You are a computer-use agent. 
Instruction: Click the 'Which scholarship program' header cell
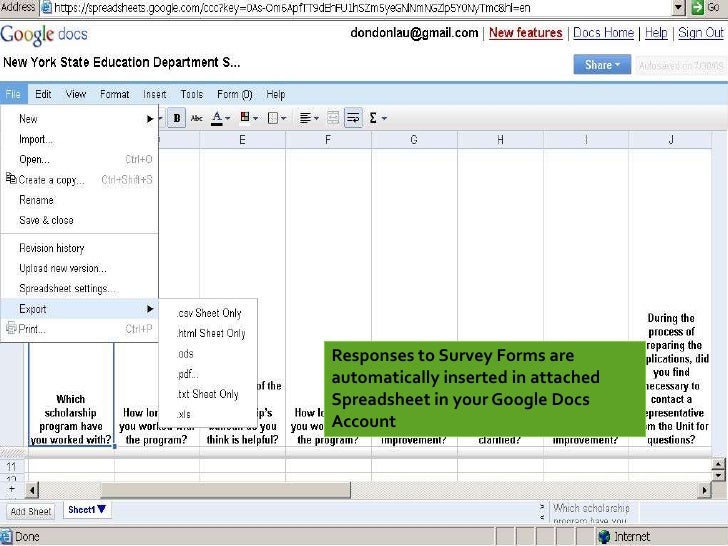coord(71,395)
